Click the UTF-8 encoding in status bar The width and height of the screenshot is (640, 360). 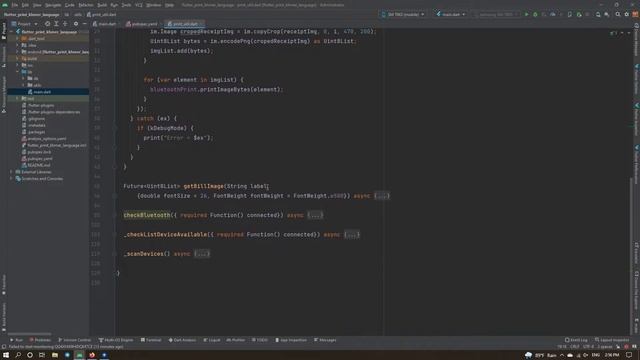[x=589, y=347]
